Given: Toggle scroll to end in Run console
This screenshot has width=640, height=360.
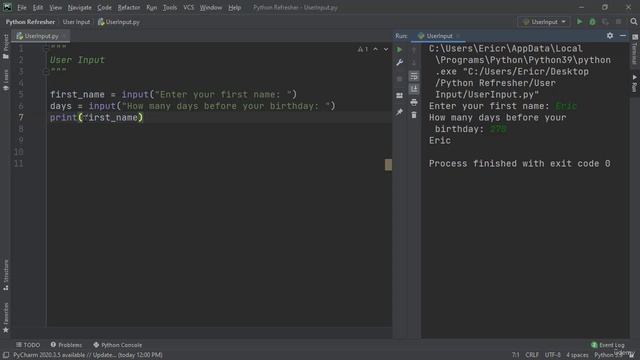Looking at the screenshot, I should [x=414, y=89].
